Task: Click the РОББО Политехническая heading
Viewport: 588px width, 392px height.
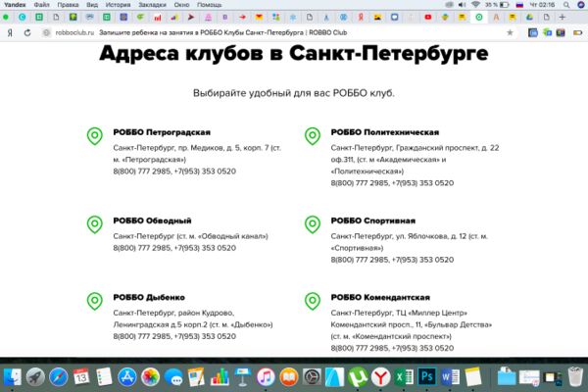Action: pyautogui.click(x=385, y=132)
